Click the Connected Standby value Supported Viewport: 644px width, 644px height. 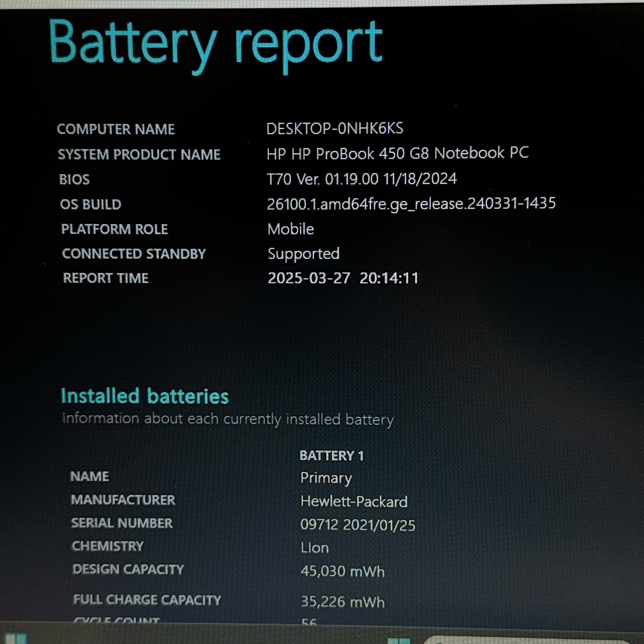(x=304, y=254)
